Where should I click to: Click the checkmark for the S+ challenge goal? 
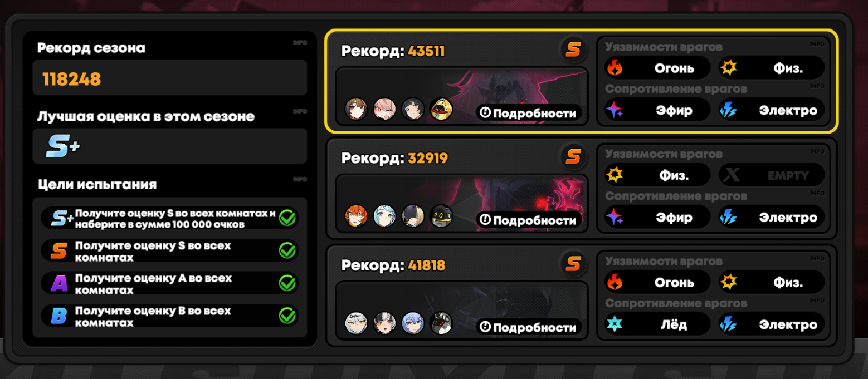pos(287,218)
